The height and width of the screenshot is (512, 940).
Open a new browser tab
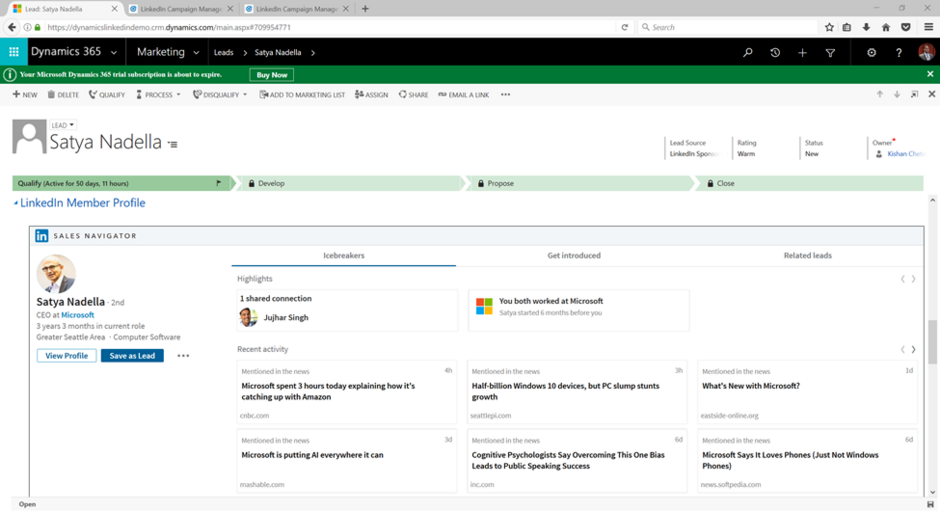(365, 9)
